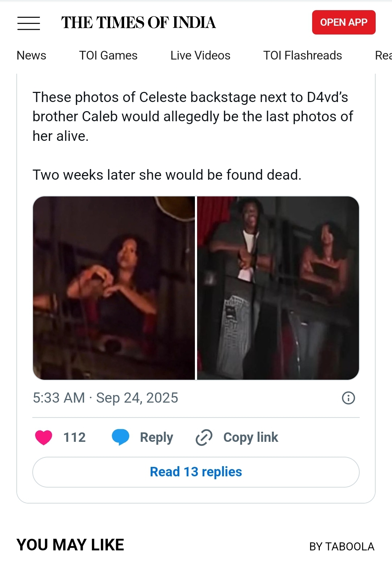Viewport: 392px width, 562px height.
Task: Click the 112 likes count
Action: 74,437
